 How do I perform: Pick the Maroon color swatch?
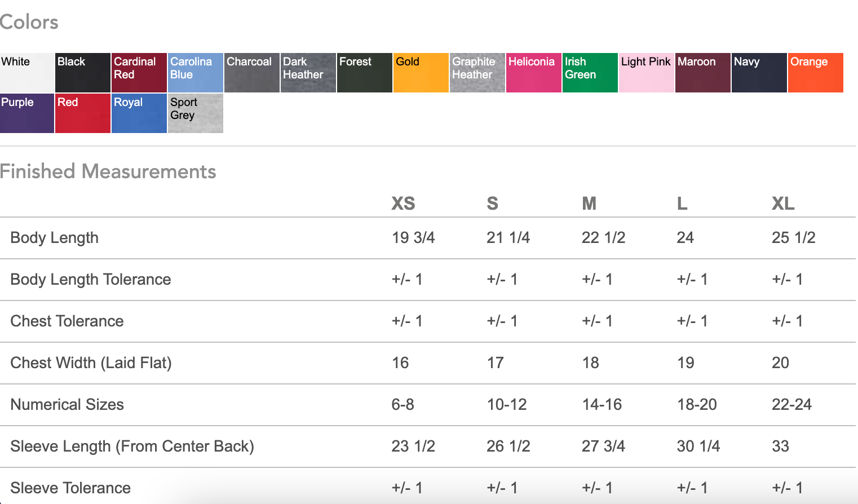coord(703,73)
